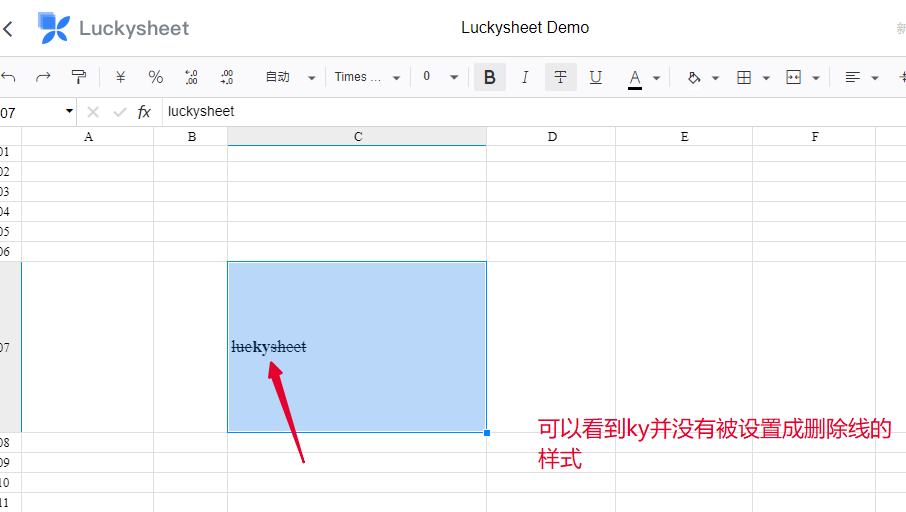The width and height of the screenshot is (906, 512).
Task: Expand the font color picker arrow
Action: [656, 77]
